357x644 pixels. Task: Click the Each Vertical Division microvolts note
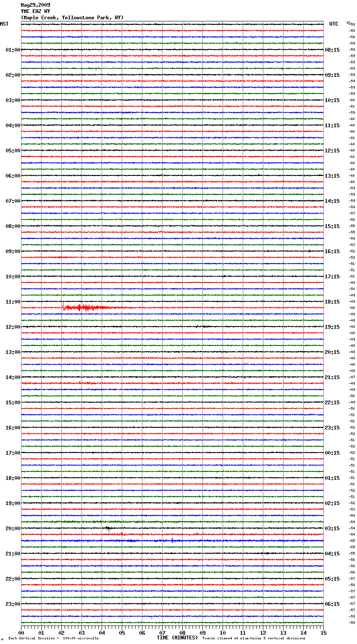point(54,638)
